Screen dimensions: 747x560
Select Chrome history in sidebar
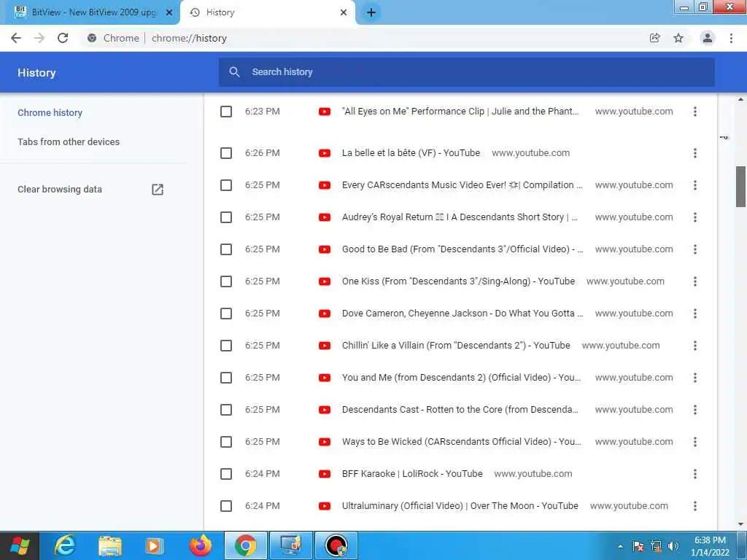(x=50, y=113)
